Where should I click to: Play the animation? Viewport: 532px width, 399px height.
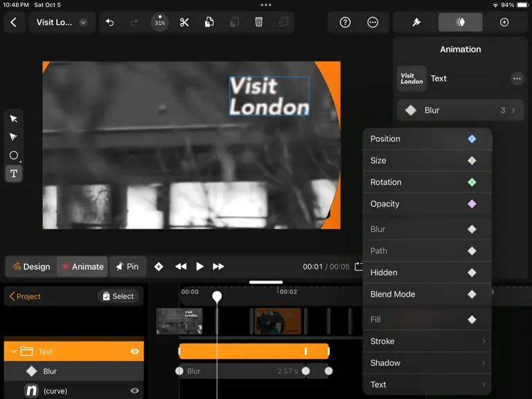coord(199,267)
